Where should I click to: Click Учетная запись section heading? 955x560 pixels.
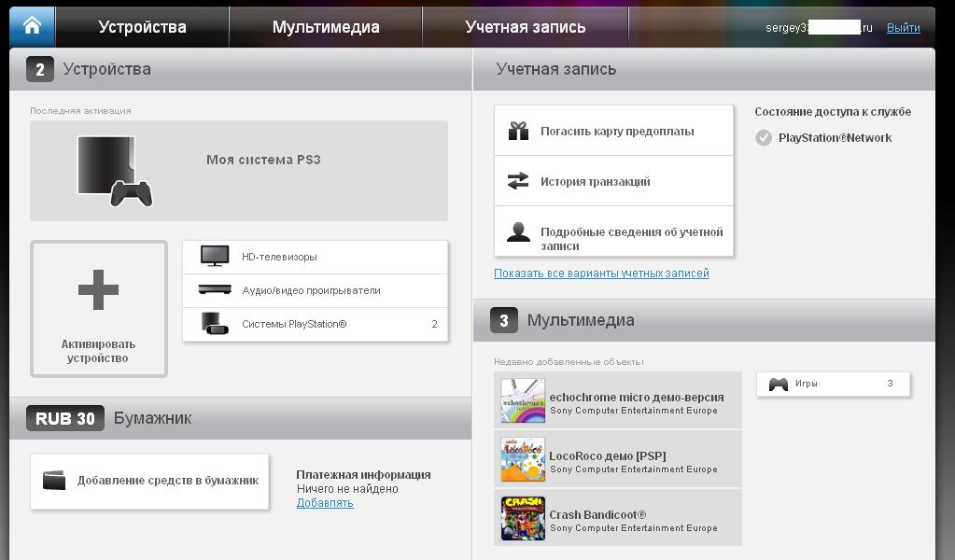[x=556, y=69]
